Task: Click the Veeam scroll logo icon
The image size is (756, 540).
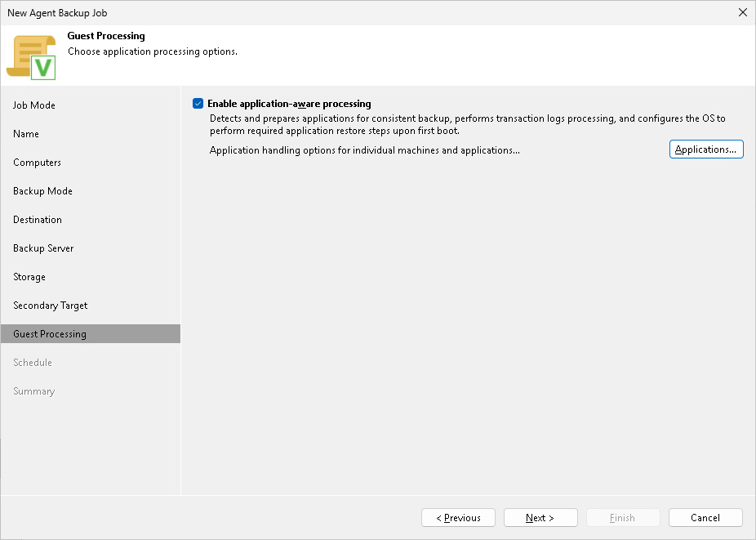Action: [x=33, y=55]
